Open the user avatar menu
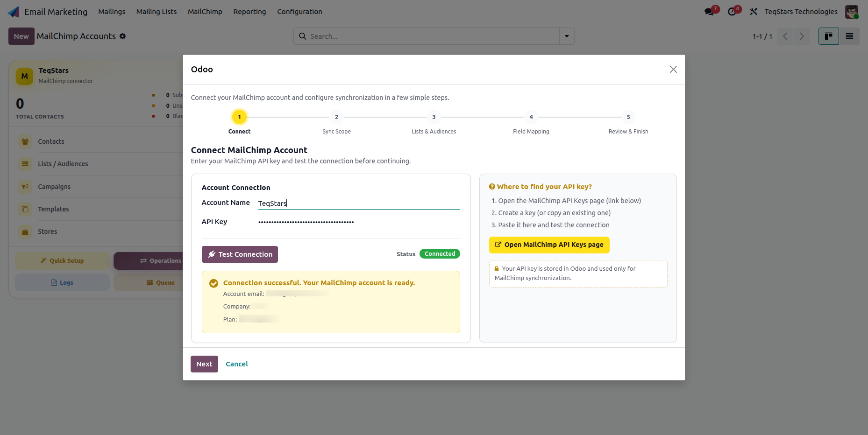The height and width of the screenshot is (435, 868). [x=852, y=12]
